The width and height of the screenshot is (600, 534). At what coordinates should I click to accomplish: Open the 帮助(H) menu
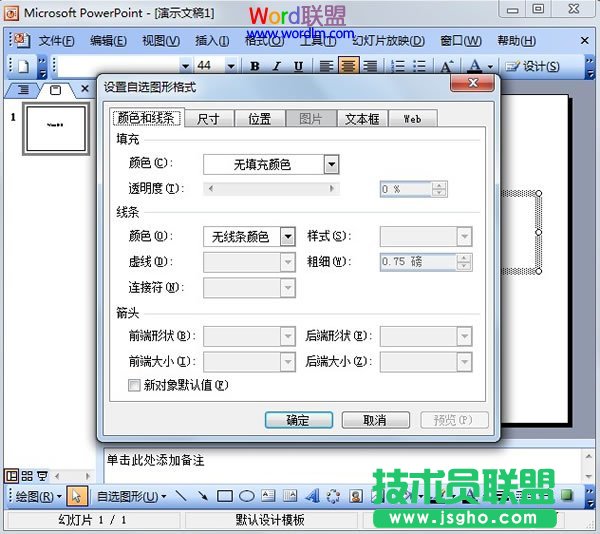point(517,41)
